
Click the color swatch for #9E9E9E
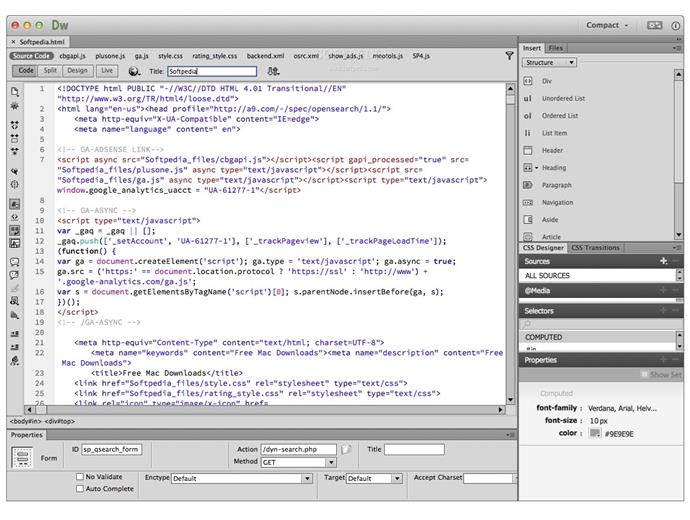(x=595, y=433)
